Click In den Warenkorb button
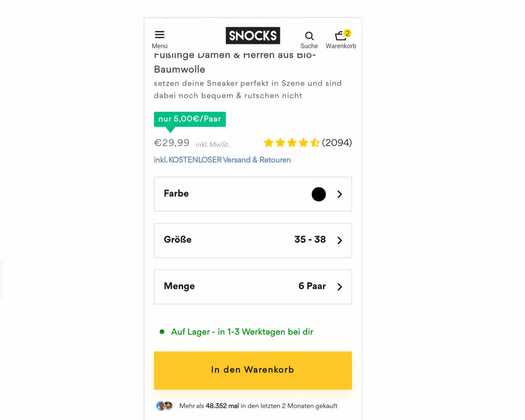The image size is (525, 420). click(x=253, y=371)
